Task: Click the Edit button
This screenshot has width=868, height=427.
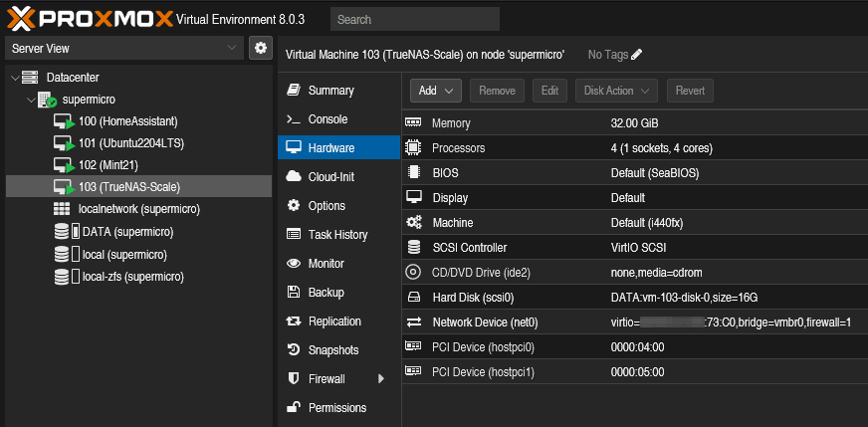Action: [549, 91]
